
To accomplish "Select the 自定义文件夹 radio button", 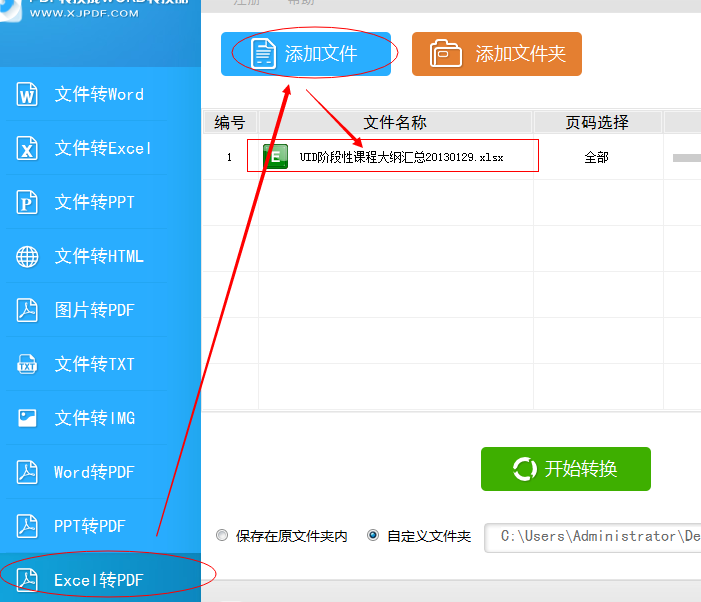I will [373, 535].
